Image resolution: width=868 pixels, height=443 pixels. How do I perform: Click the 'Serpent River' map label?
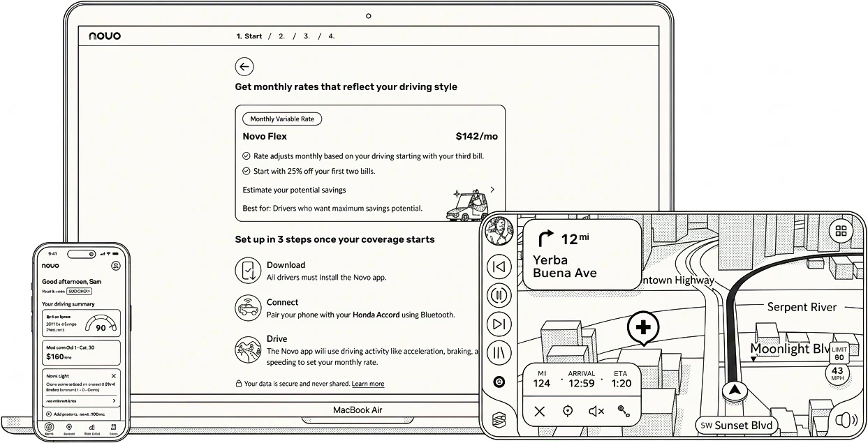pyautogui.click(x=802, y=307)
